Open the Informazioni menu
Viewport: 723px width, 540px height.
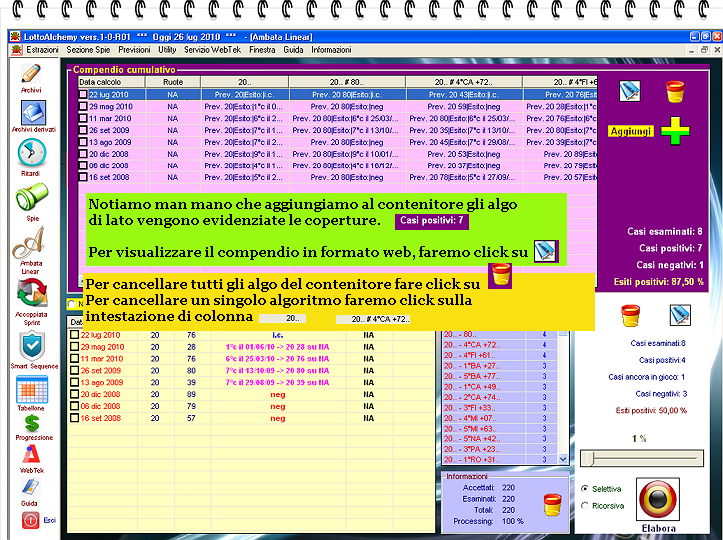tap(331, 50)
